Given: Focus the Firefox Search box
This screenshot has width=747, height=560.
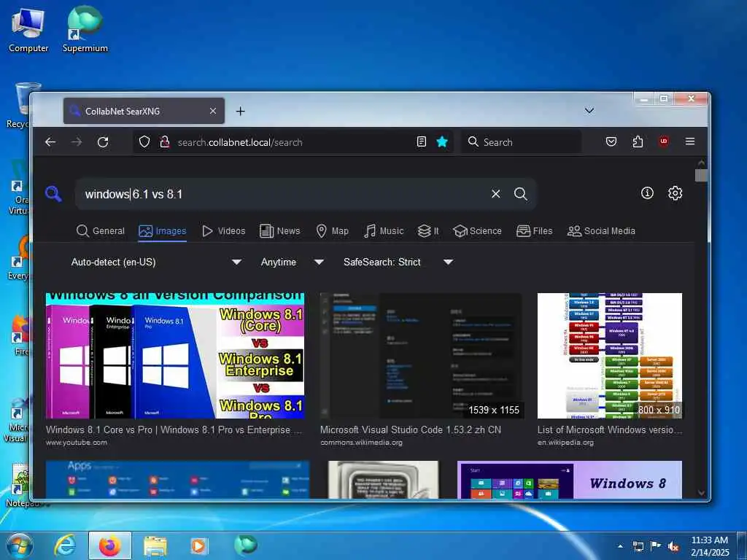Looking at the screenshot, I should [521, 142].
